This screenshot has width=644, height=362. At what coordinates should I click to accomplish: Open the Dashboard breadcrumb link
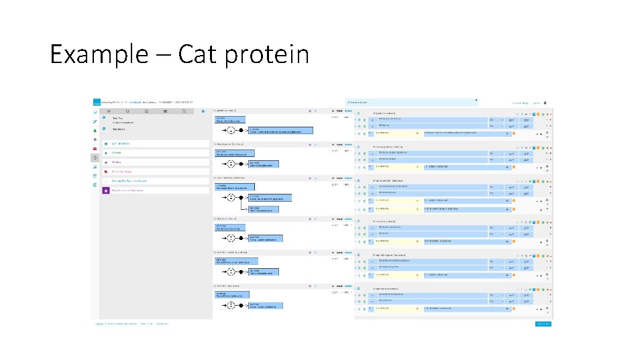click(x=135, y=102)
